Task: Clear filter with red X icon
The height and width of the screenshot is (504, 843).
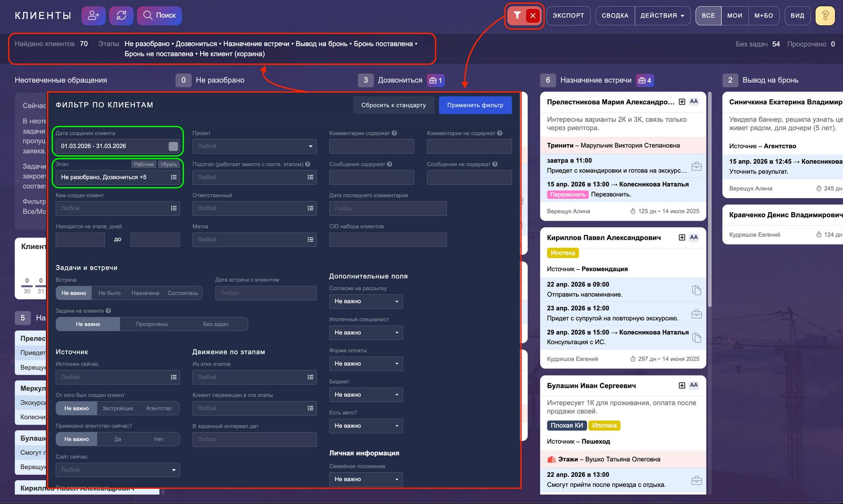Action: tap(533, 16)
